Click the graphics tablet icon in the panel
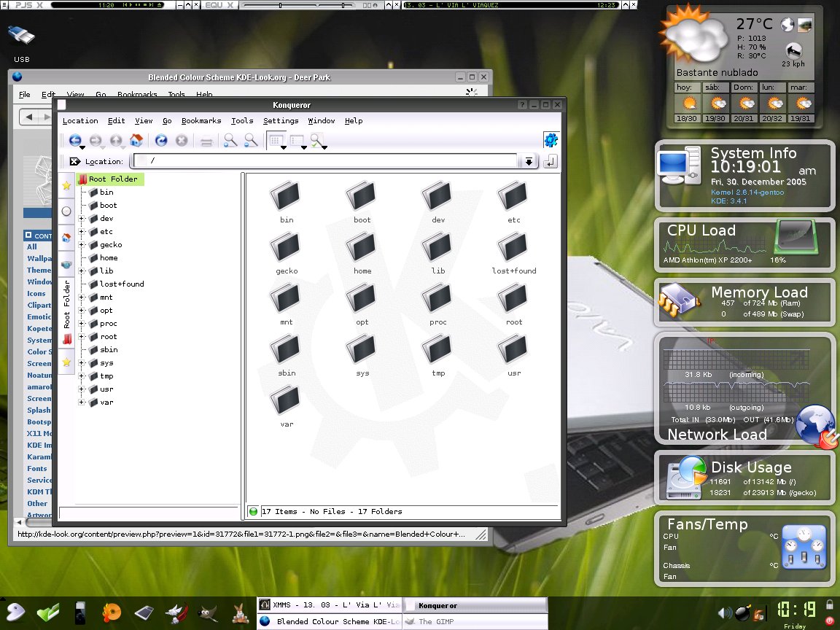 pos(144,612)
